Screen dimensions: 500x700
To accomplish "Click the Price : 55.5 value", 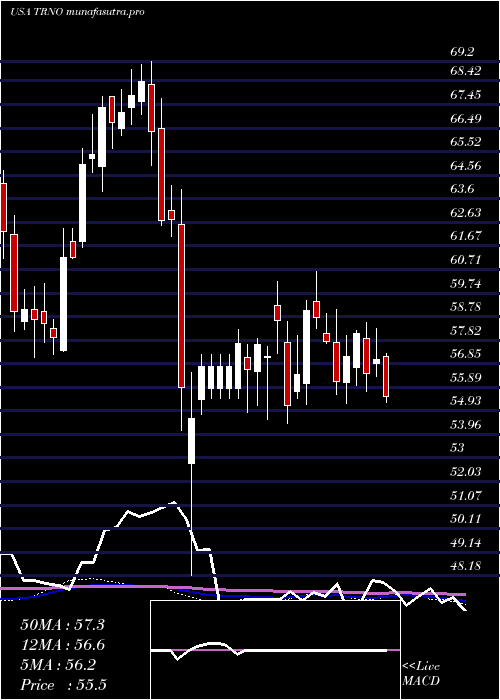I will (62, 685).
